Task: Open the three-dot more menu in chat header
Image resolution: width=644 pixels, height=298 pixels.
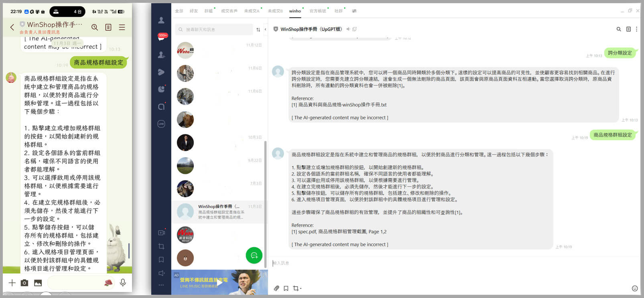Action: pos(636,29)
